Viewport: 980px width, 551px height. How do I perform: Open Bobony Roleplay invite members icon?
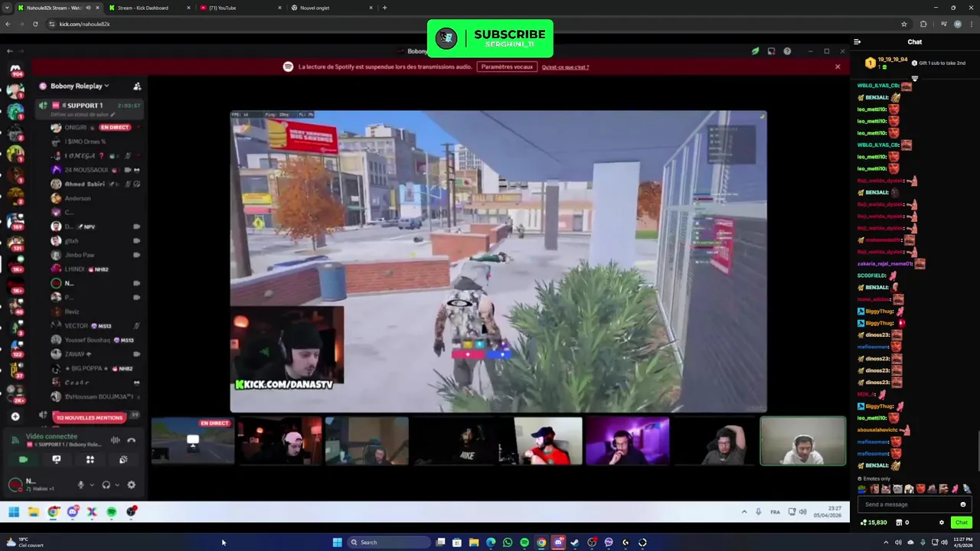point(137,86)
